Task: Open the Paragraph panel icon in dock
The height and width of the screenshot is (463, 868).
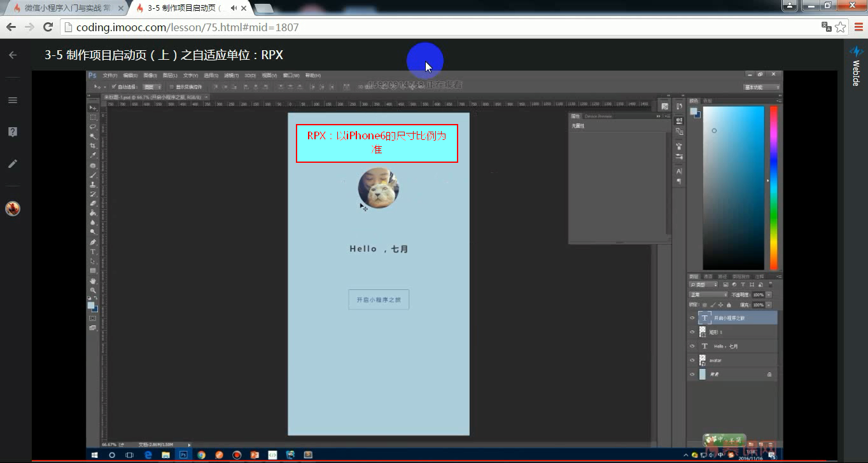Action: pos(679,181)
